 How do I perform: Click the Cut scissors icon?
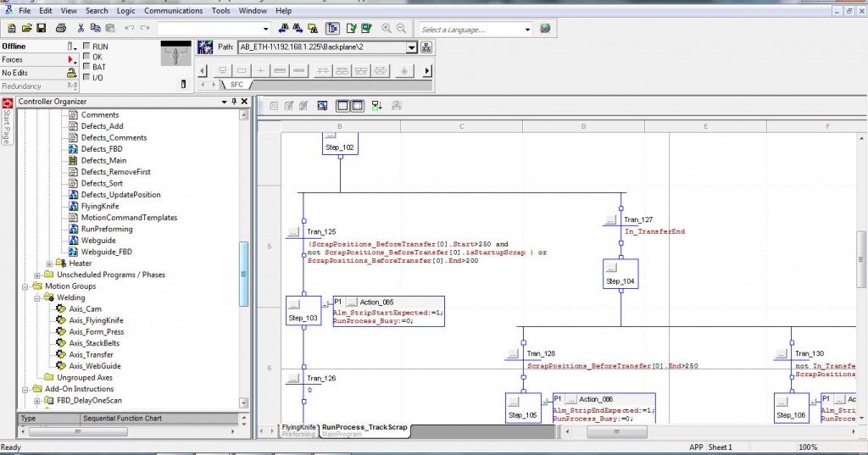81,28
